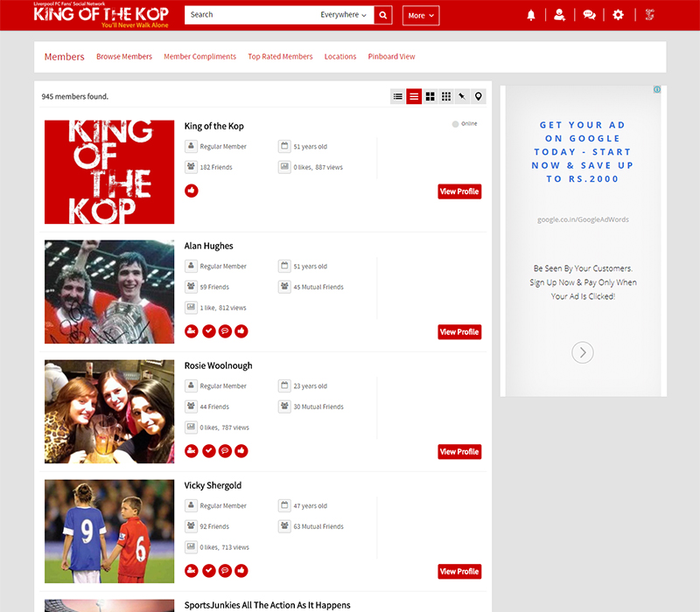Open the settings gear icon

[x=619, y=15]
